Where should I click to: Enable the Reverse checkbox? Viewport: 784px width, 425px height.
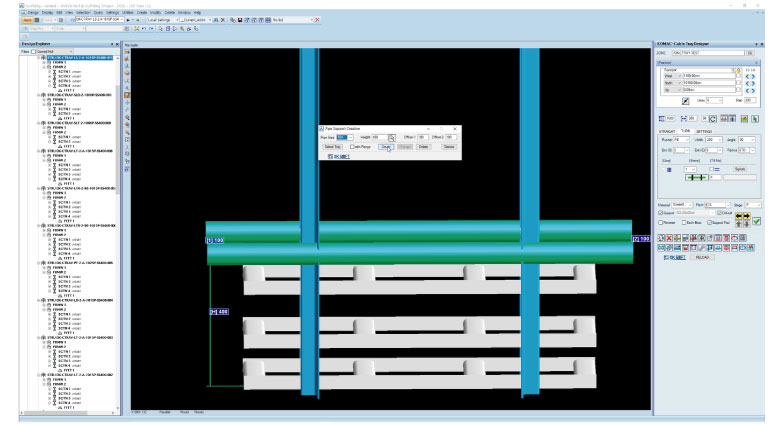pos(660,222)
